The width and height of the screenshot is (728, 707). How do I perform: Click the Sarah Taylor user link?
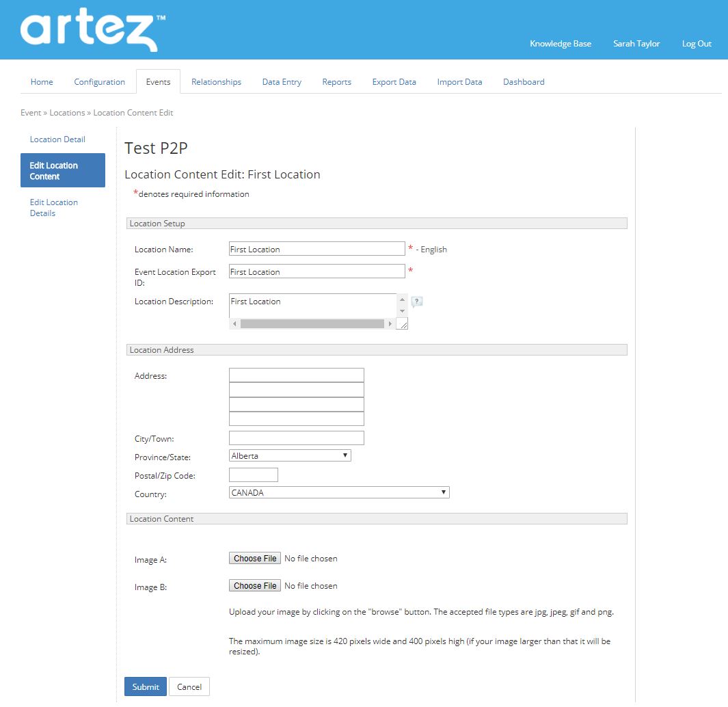click(x=636, y=44)
